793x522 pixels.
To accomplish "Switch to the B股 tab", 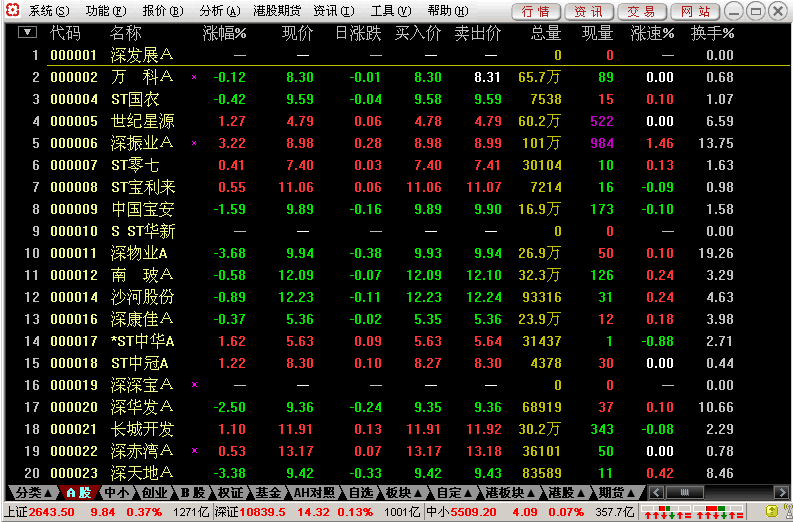I will click(193, 492).
